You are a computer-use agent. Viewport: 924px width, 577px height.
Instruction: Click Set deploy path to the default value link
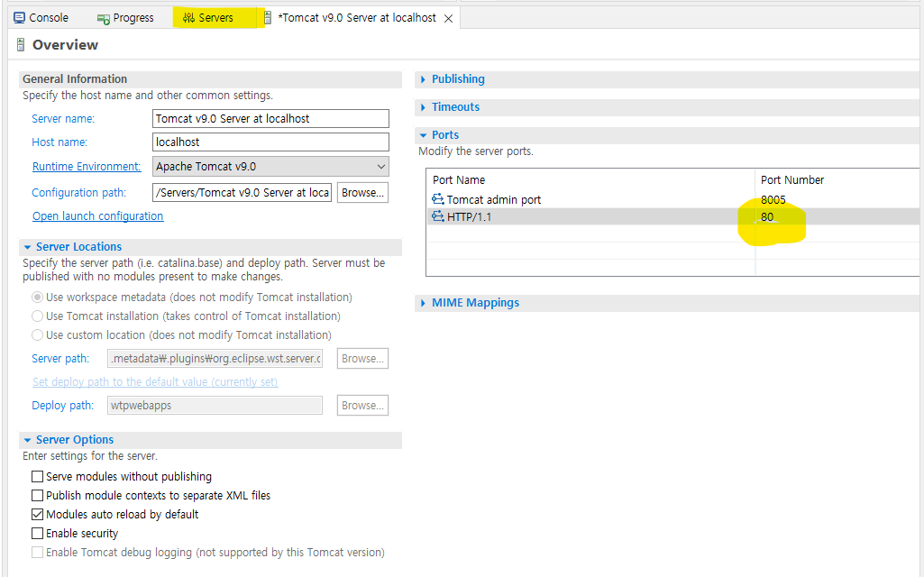(155, 382)
